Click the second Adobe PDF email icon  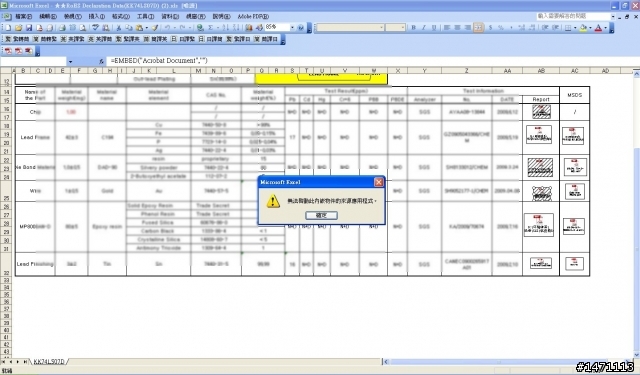point(18,51)
